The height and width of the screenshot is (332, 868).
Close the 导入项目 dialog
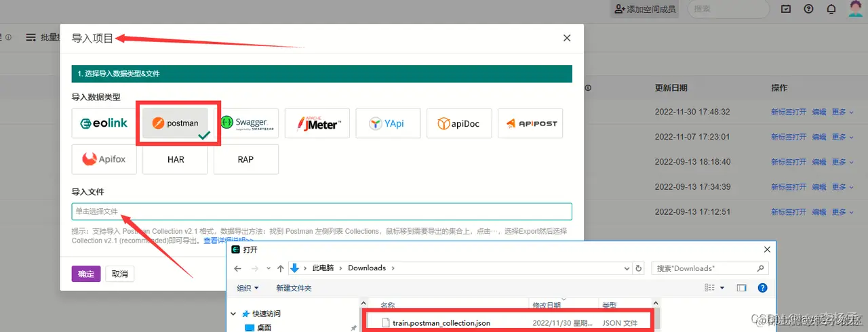pyautogui.click(x=567, y=39)
